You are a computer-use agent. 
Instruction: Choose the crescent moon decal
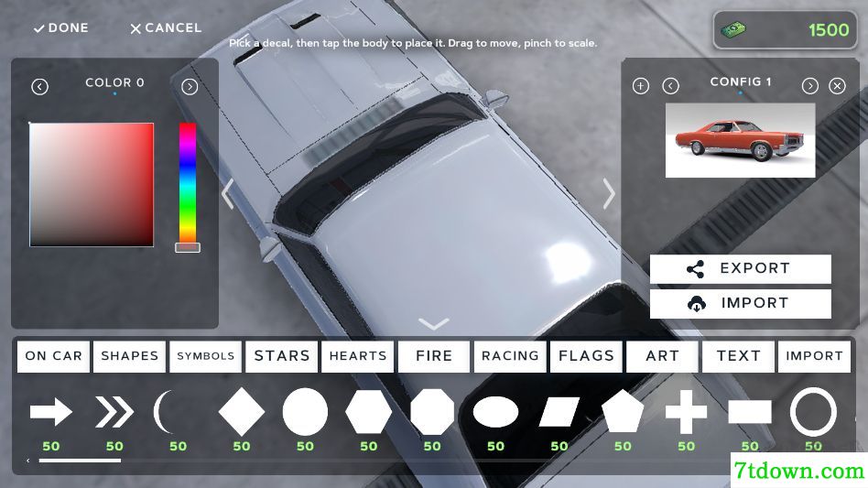pos(164,412)
